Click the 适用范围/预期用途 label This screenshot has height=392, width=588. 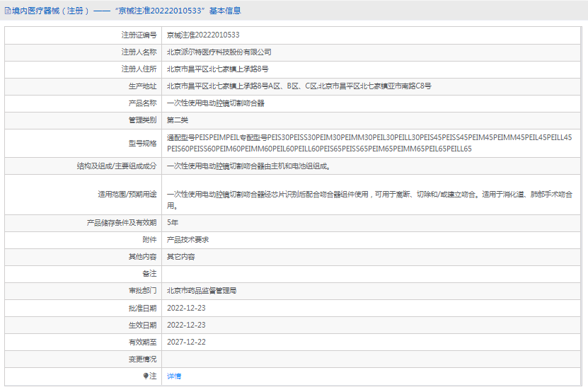pos(127,195)
